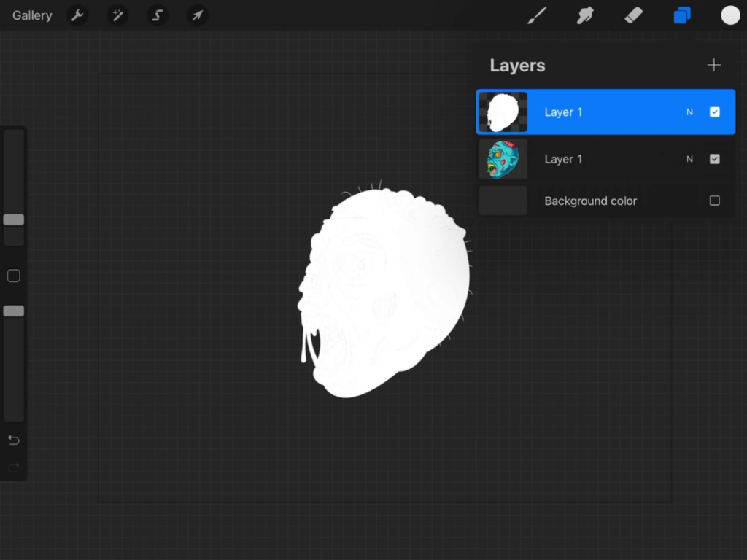The image size is (747, 560).
Task: Open blend mode options via the N label
Action: pos(689,112)
